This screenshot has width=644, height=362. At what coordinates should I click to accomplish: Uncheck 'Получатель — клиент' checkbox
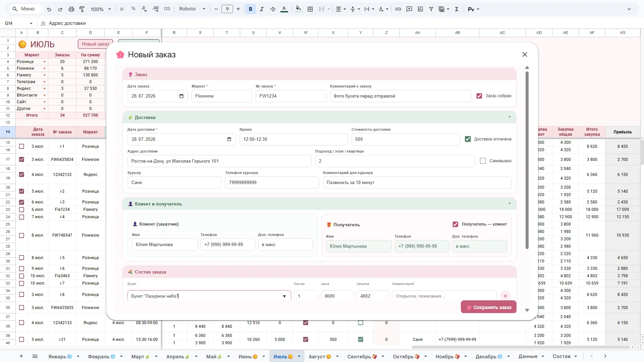pos(455,224)
